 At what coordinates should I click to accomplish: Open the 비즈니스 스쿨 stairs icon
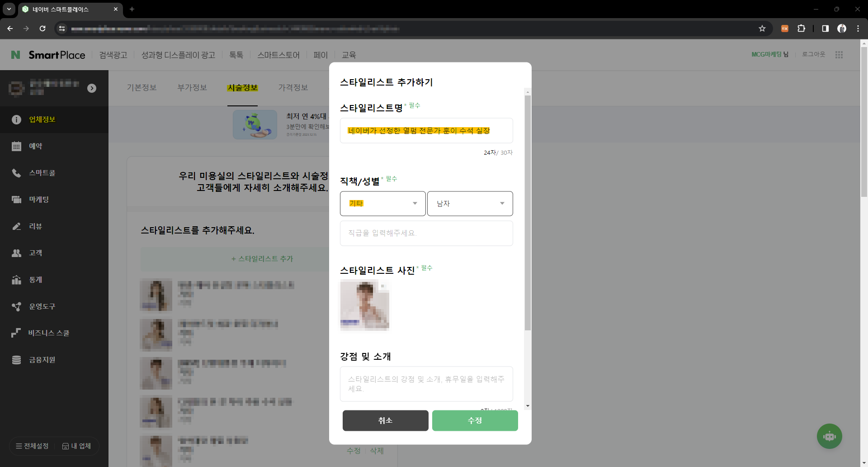point(16,333)
